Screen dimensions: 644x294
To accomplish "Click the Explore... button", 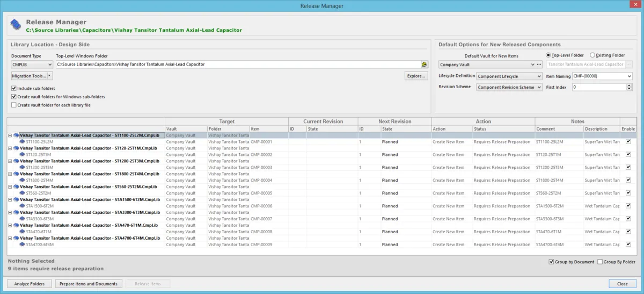I will [x=416, y=76].
